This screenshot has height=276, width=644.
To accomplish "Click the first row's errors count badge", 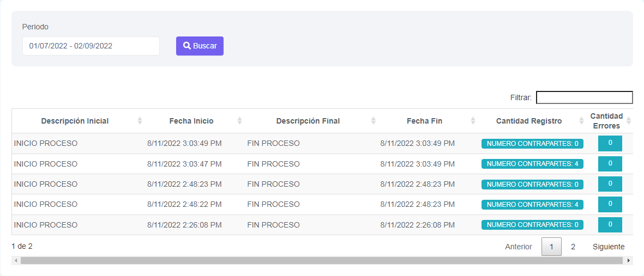I will pyautogui.click(x=610, y=143).
